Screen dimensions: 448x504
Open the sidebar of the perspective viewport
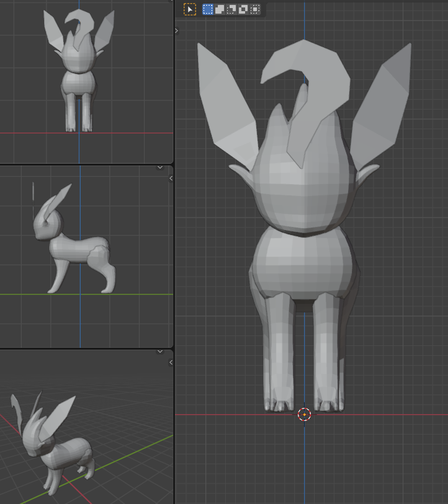171,362
